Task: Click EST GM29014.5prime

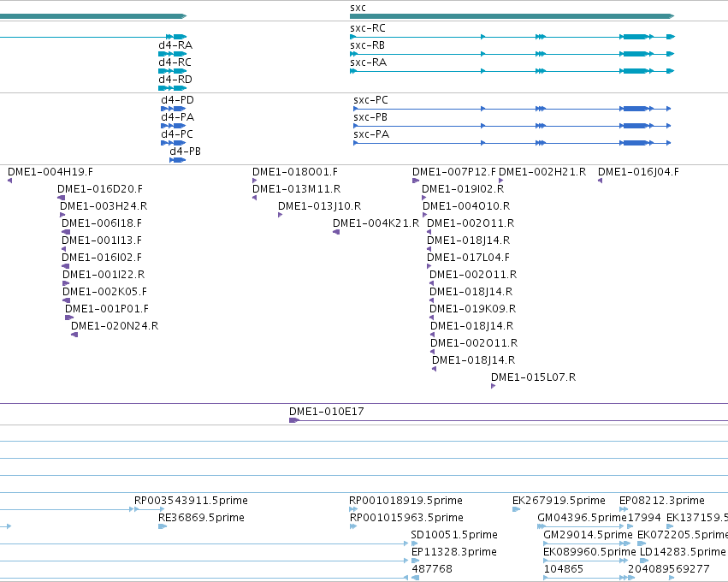Action: click(x=588, y=535)
